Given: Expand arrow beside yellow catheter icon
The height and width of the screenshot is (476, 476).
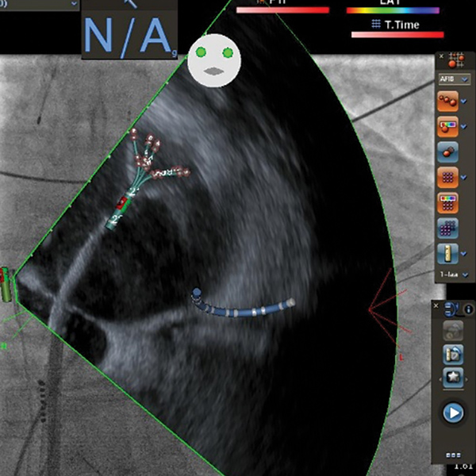Looking at the screenshot, I should [x=464, y=254].
